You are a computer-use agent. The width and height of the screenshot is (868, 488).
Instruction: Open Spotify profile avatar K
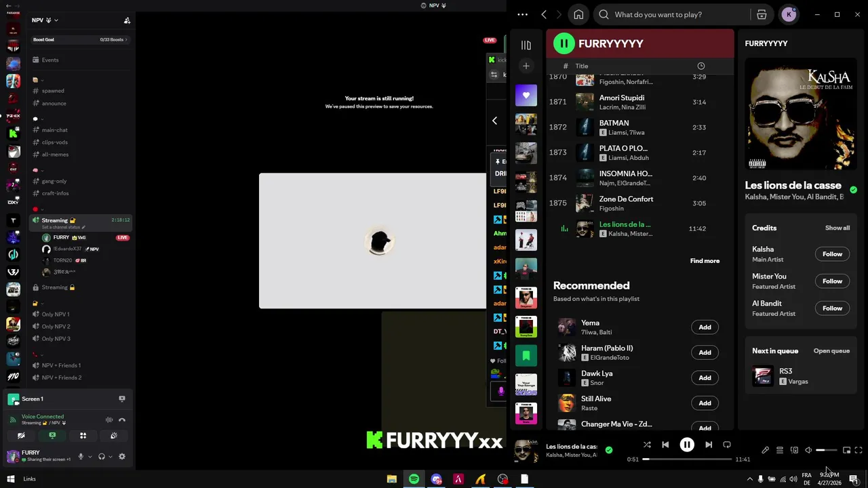tap(789, 14)
